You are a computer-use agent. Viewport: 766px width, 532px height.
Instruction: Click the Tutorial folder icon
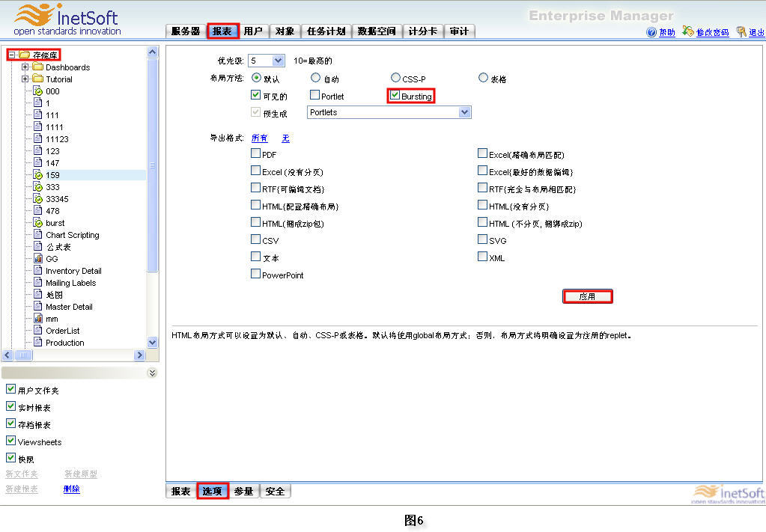pos(38,79)
